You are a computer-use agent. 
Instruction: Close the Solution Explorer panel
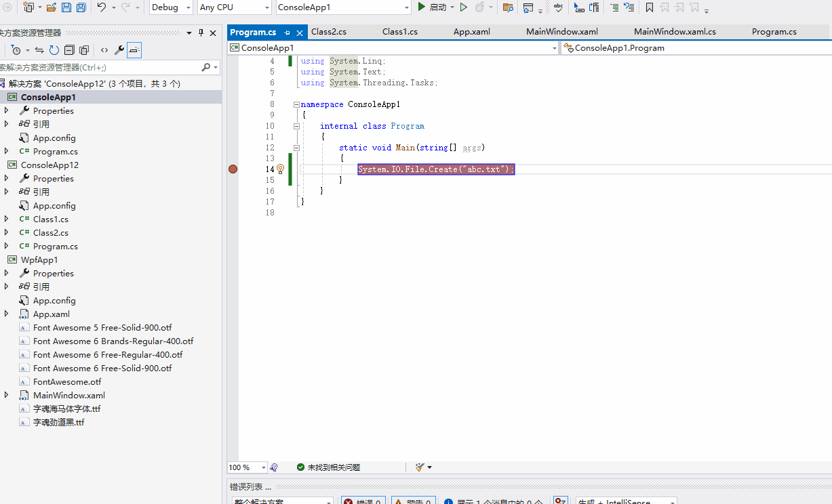click(x=213, y=33)
